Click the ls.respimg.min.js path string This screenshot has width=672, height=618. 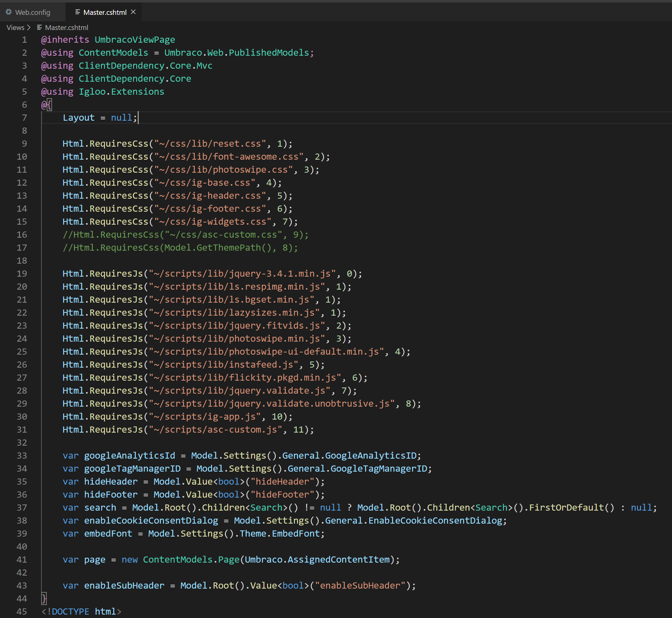point(236,287)
